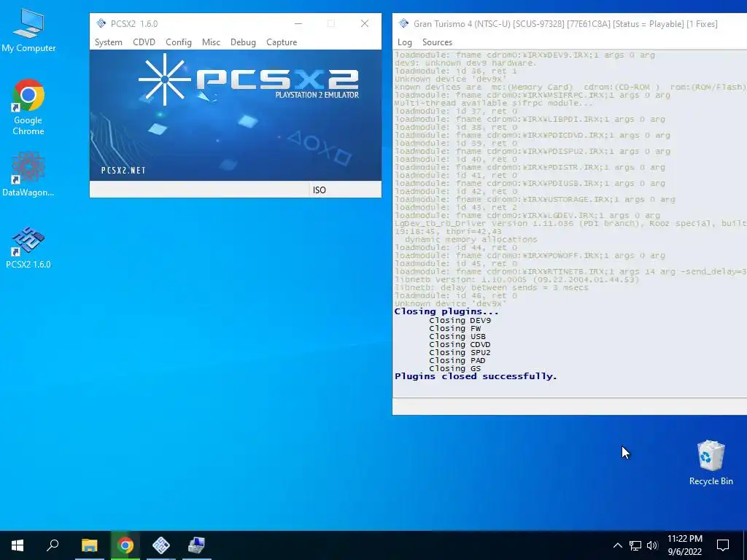Click the PCSX2 window title icon
The image size is (747, 560).
(x=101, y=23)
